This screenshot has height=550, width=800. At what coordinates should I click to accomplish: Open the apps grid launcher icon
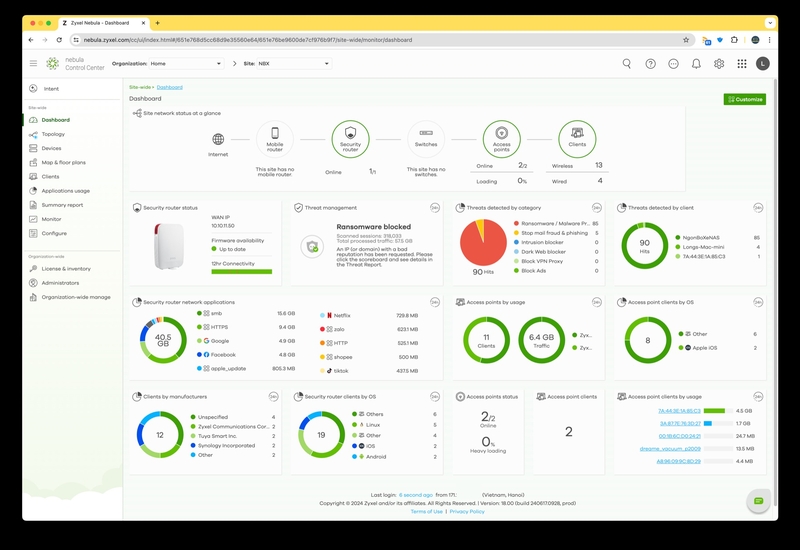click(x=742, y=64)
